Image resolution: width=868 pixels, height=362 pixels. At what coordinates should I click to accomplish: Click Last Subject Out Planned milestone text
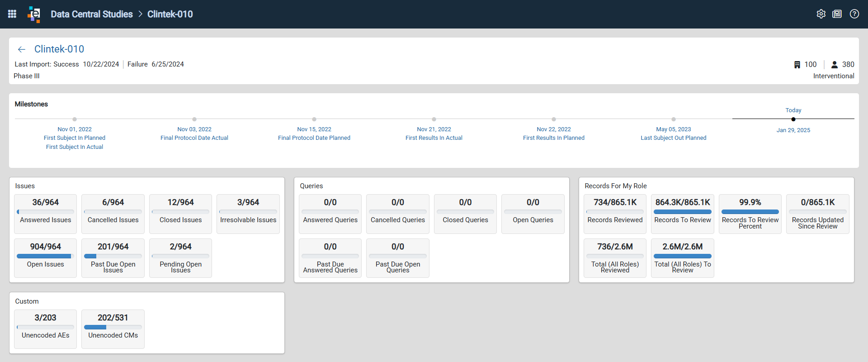(x=674, y=138)
